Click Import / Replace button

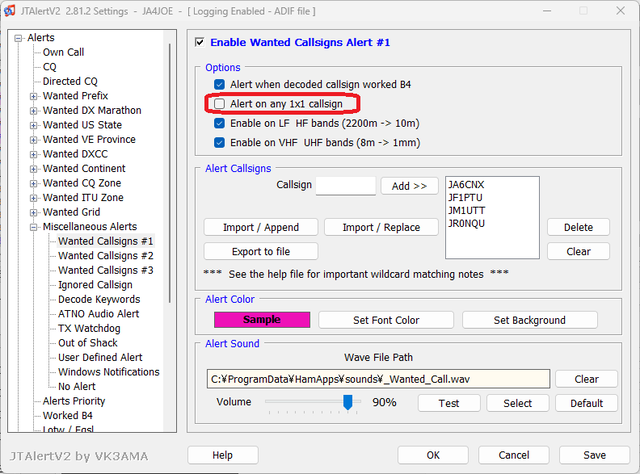(x=381, y=227)
